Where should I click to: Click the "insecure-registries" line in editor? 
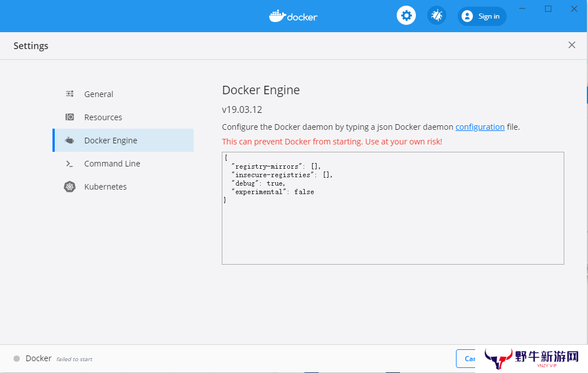click(x=282, y=175)
